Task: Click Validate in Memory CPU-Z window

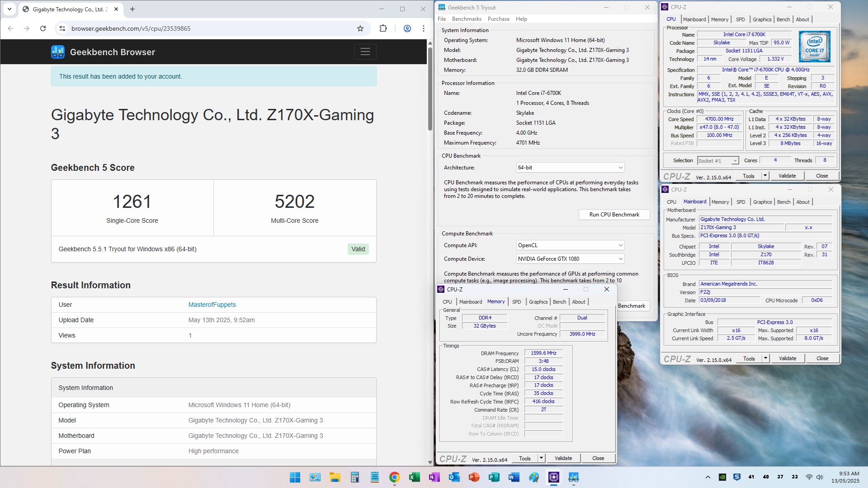Action: [x=563, y=458]
